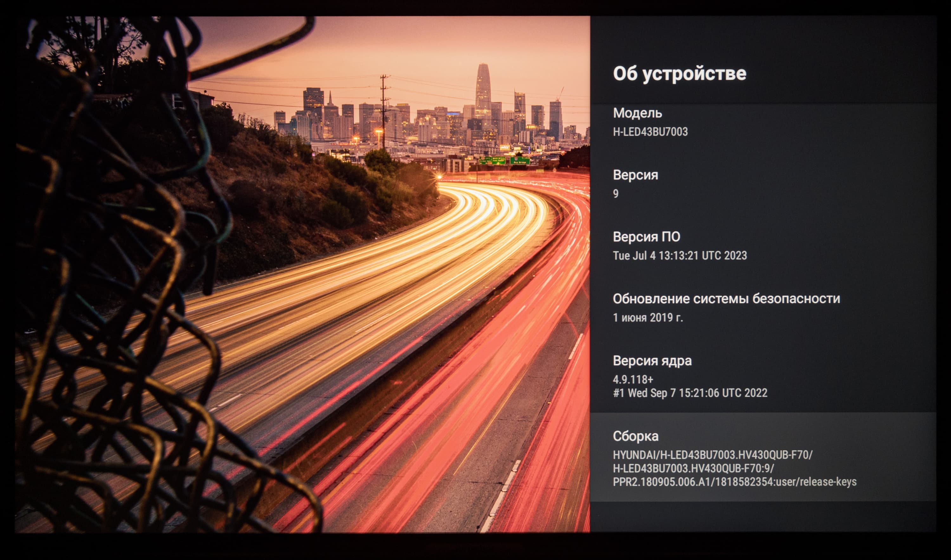Click the green highway signs in the wallpaper
Viewport: 951px width, 560px height.
coord(504,160)
